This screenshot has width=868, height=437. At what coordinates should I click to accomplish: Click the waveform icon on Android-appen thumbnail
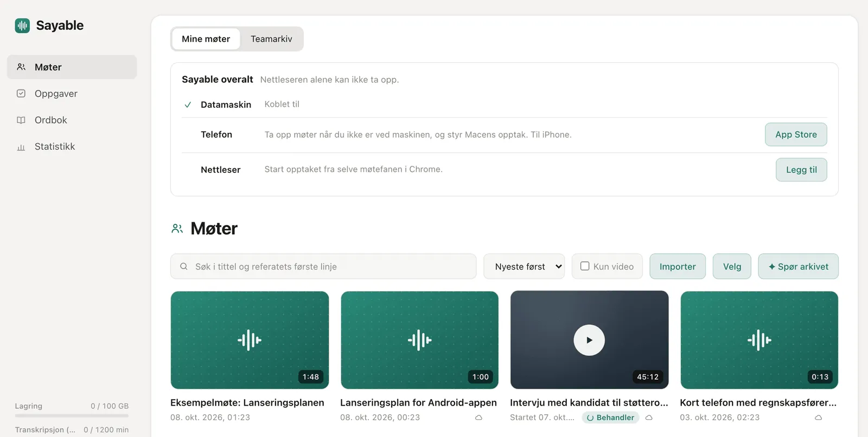419,340
